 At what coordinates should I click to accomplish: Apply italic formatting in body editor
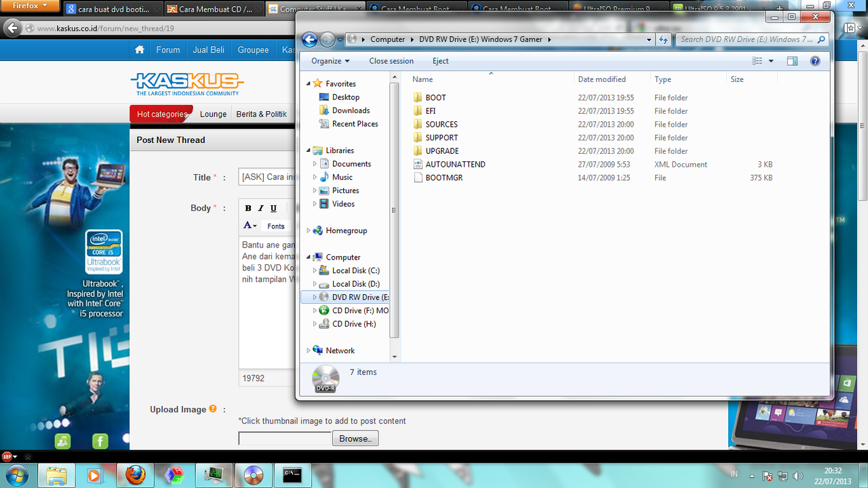click(x=260, y=208)
